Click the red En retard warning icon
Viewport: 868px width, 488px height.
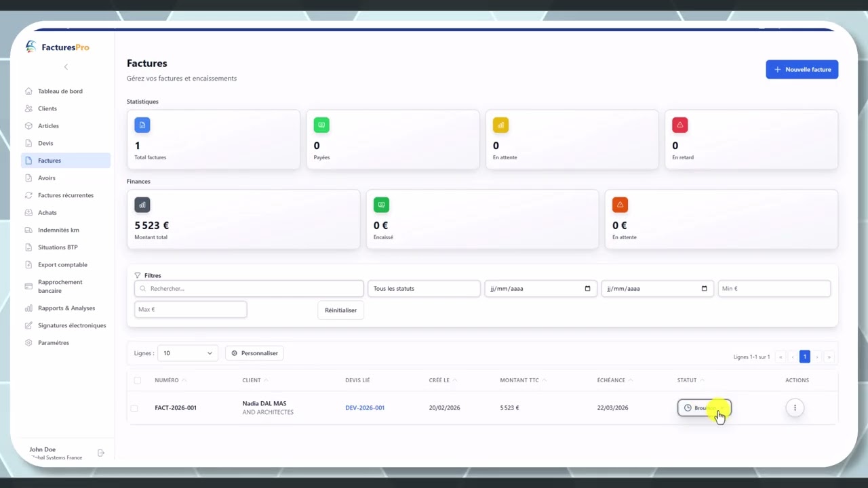(679, 125)
